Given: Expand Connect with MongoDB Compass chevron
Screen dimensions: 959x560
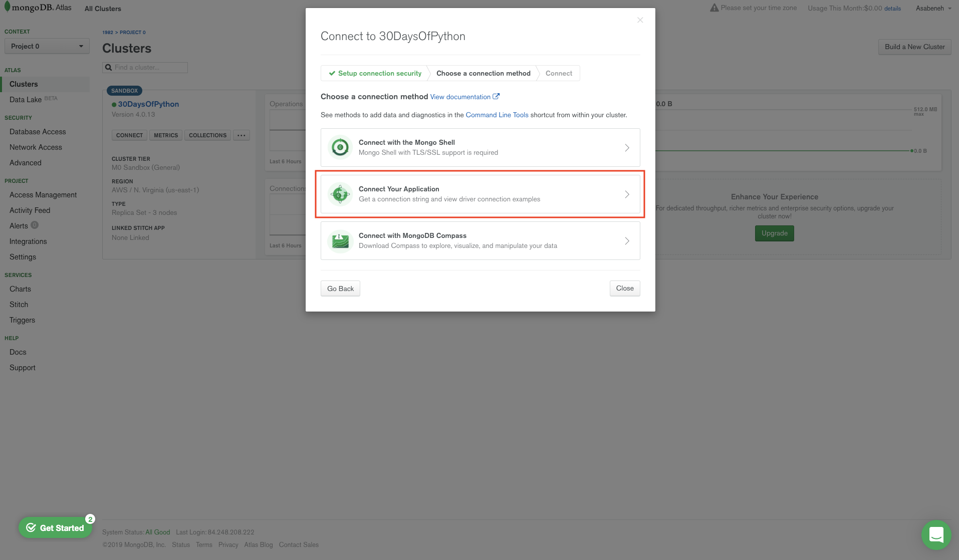Looking at the screenshot, I should [x=627, y=241].
